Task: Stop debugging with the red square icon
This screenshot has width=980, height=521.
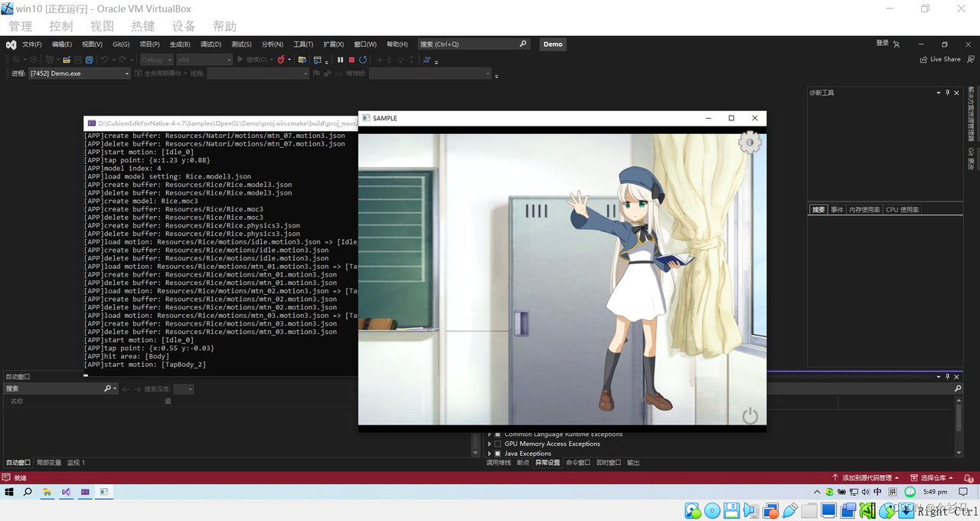Action: pos(351,60)
